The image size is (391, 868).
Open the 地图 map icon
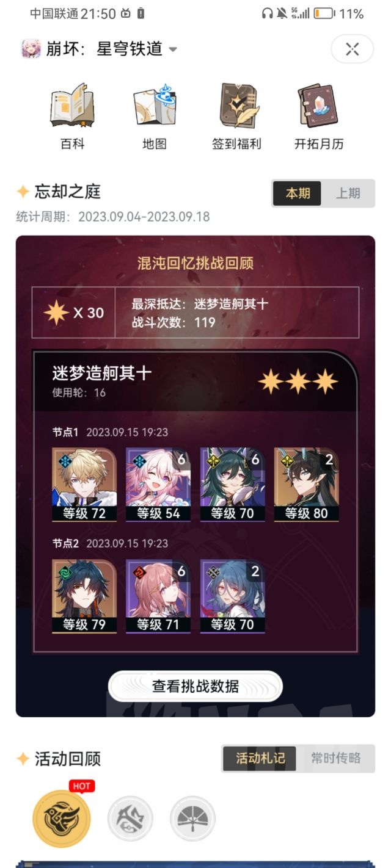tap(155, 106)
